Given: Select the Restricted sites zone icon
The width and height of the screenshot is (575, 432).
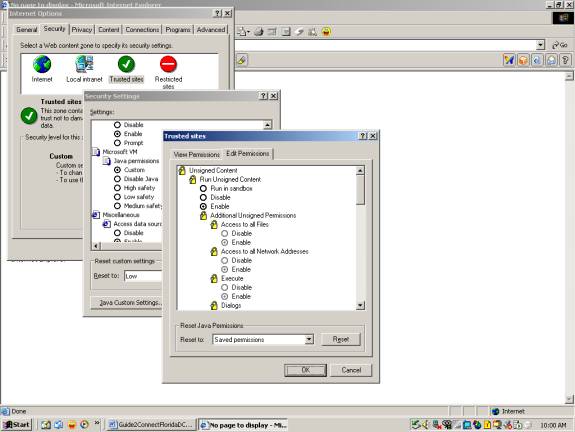Looking at the screenshot, I should [x=168, y=64].
